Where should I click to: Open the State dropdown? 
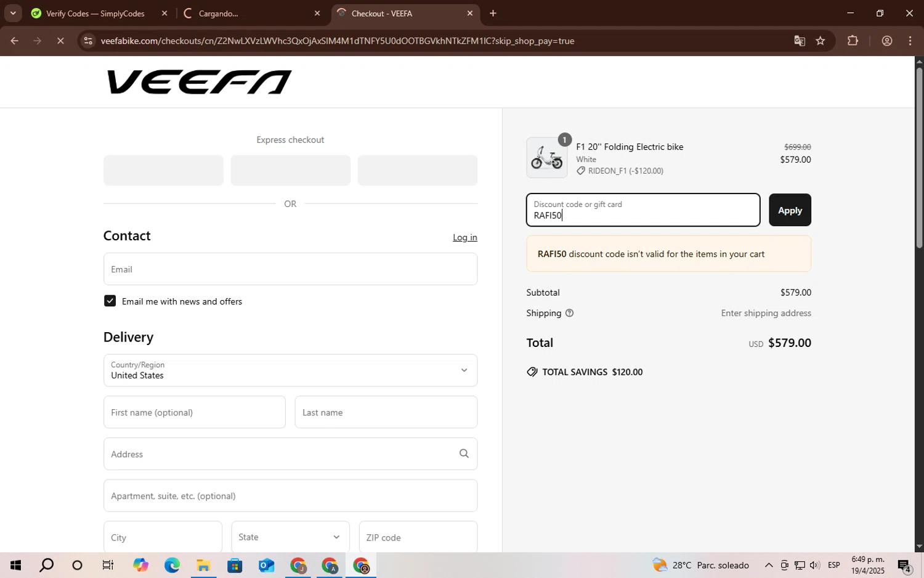click(290, 537)
